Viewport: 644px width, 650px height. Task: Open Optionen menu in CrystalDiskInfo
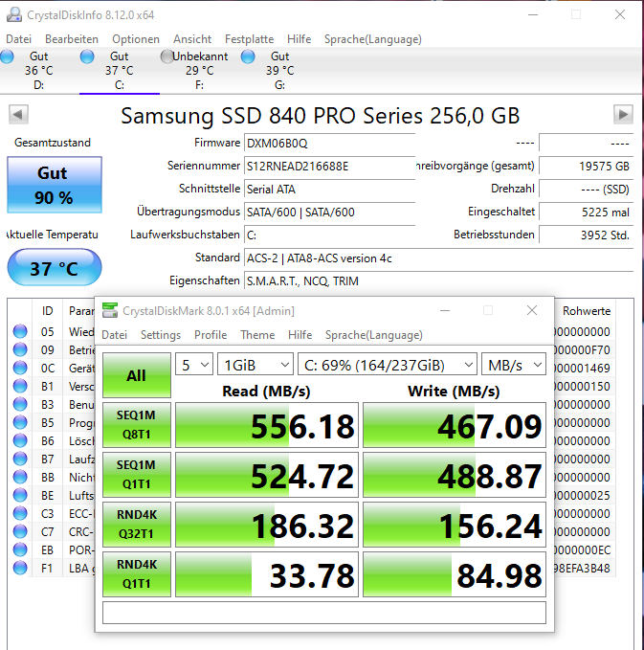[x=136, y=39]
